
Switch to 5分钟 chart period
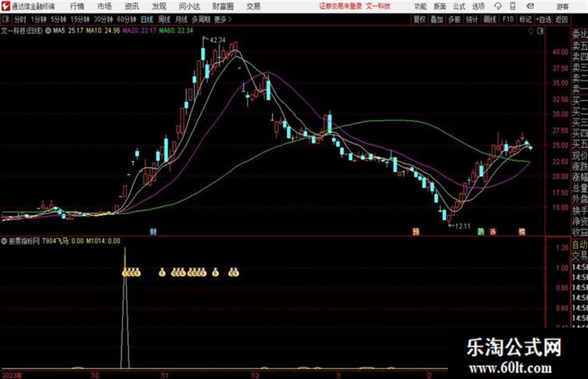[58, 19]
